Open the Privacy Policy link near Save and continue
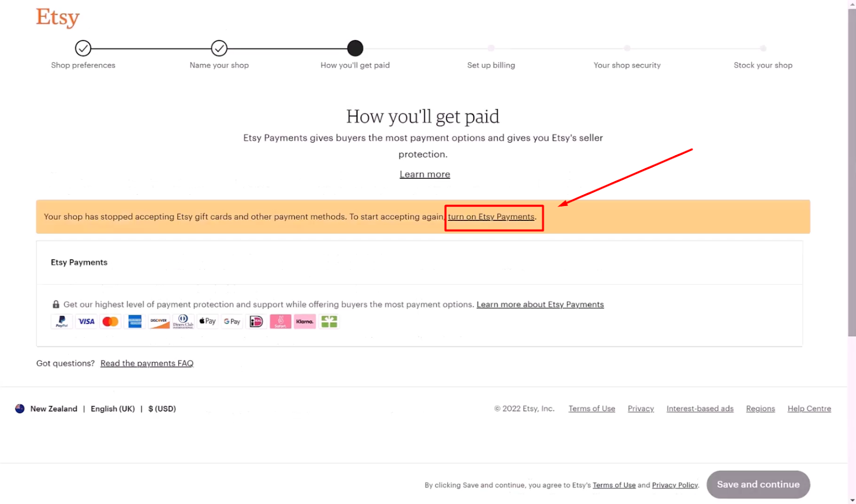856x504 pixels. click(x=675, y=485)
